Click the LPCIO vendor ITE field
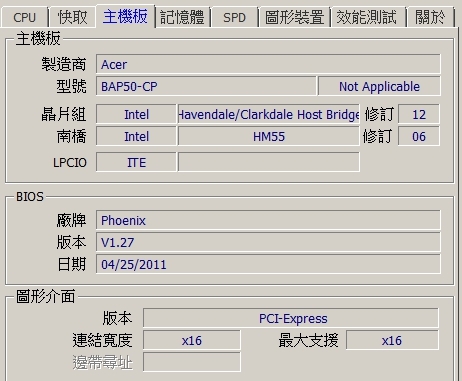The height and width of the screenshot is (381, 462). [x=136, y=162]
